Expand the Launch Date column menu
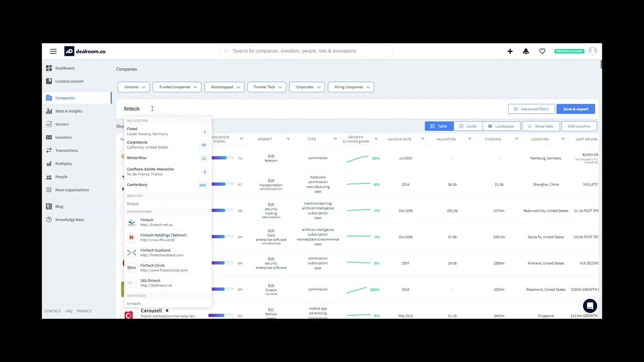Image resolution: width=644 pixels, height=362 pixels. coord(423,139)
